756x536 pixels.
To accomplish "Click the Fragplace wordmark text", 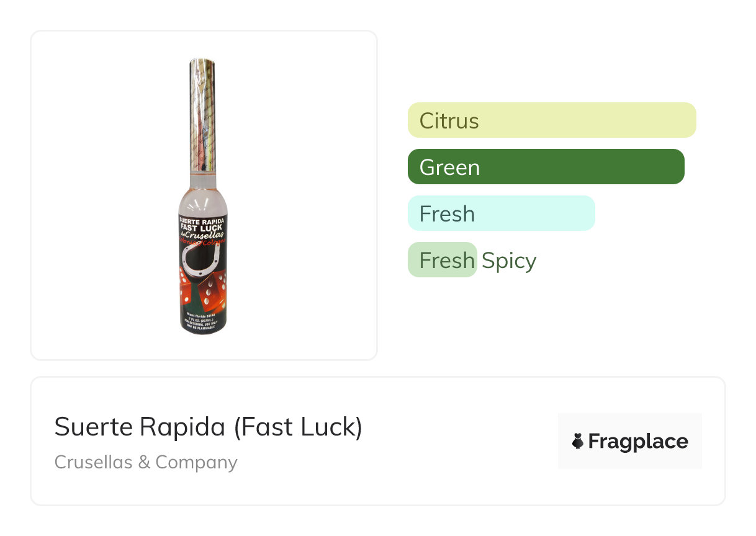I will pos(638,441).
